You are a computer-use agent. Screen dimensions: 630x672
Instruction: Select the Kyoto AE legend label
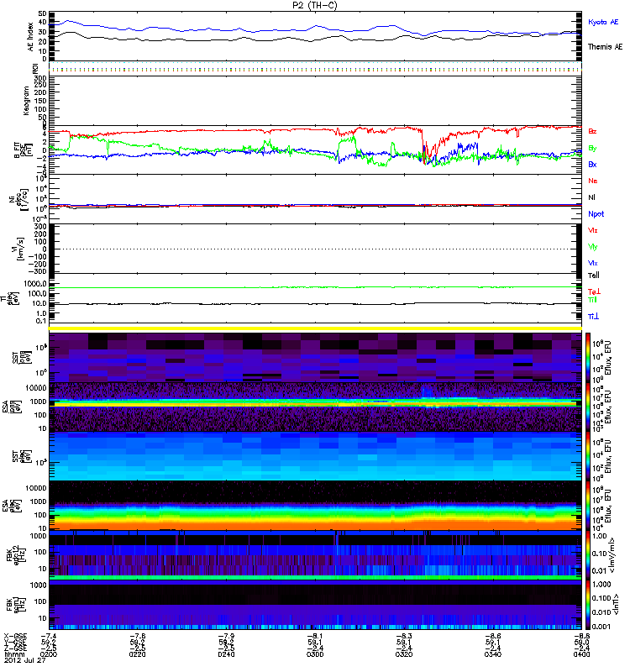pos(603,22)
